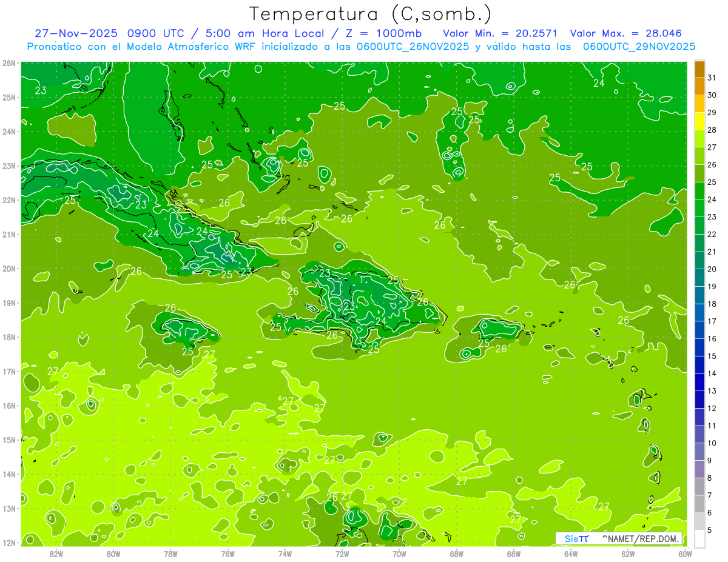Click the '68W' longitude axis label
The height and width of the screenshot is (562, 728).
[457, 554]
